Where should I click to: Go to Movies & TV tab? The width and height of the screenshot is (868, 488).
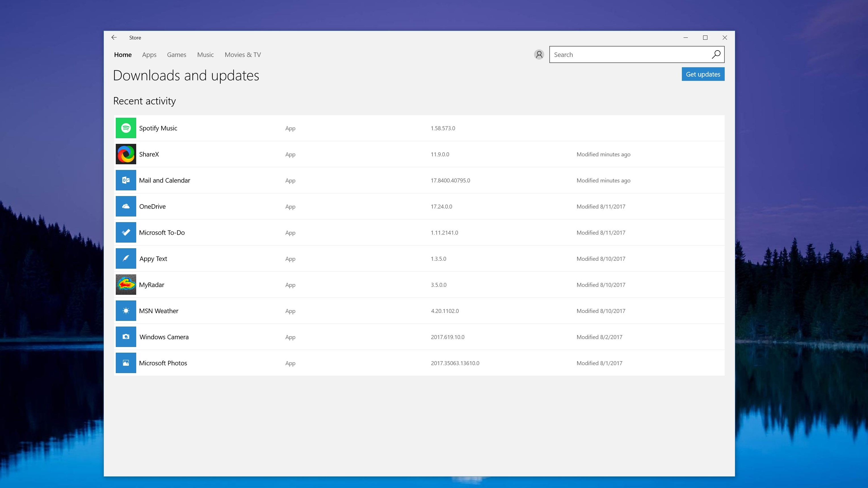[243, 54]
